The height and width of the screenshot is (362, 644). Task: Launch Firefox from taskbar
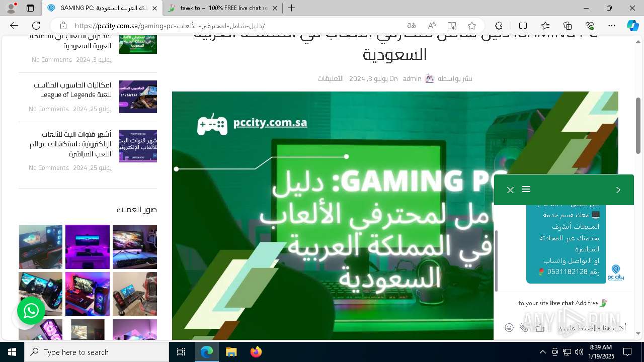(256, 352)
